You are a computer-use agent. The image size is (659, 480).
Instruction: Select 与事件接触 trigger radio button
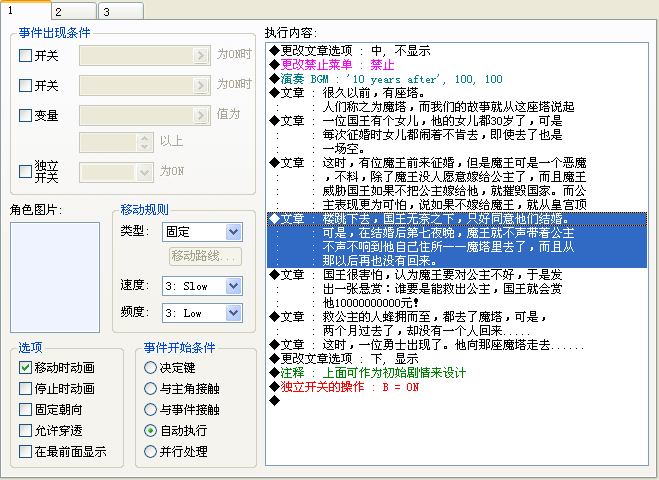pyautogui.click(x=150, y=409)
